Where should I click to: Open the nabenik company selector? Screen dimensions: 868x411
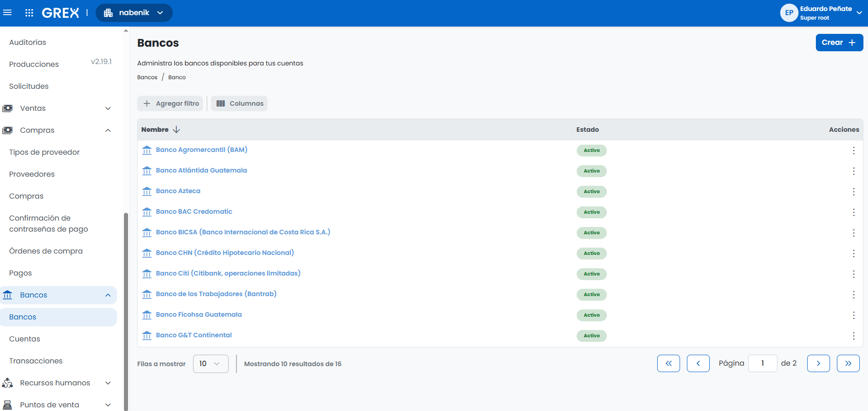click(x=134, y=13)
